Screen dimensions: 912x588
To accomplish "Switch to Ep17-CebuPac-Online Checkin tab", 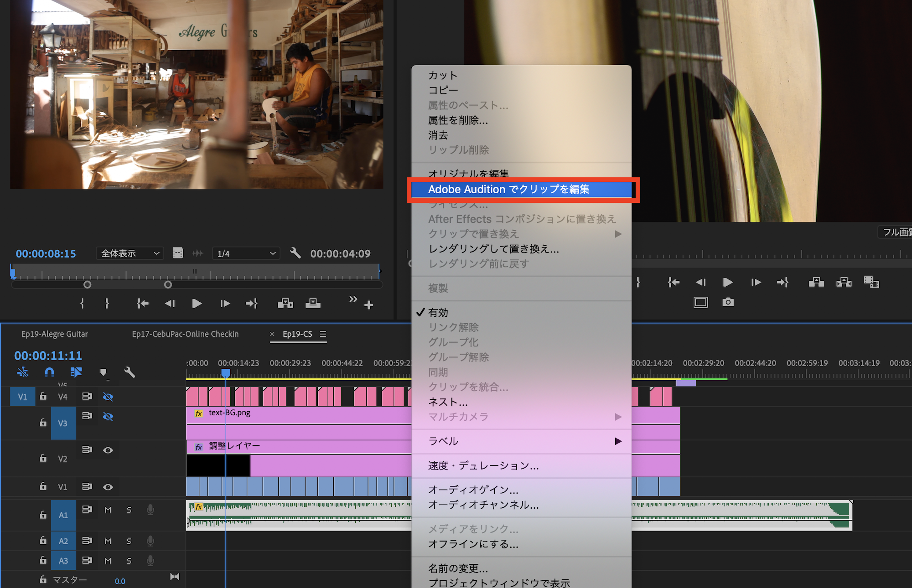I will coord(185,334).
